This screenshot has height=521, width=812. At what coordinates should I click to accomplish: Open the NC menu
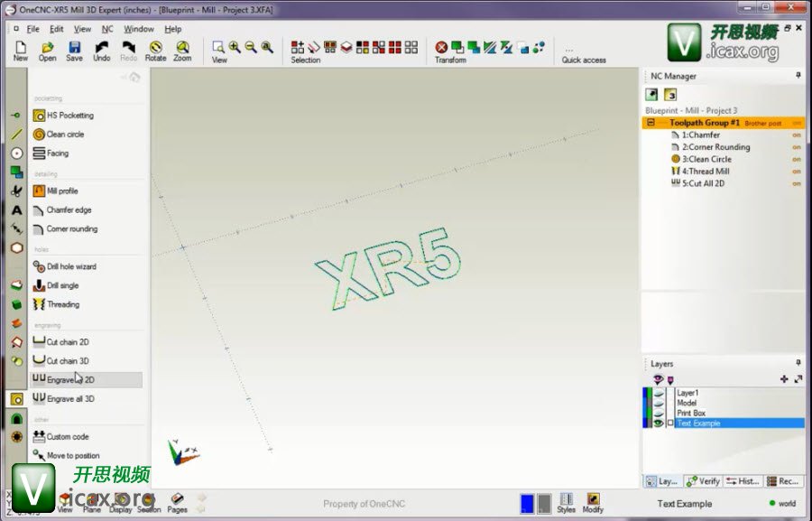(x=107, y=29)
